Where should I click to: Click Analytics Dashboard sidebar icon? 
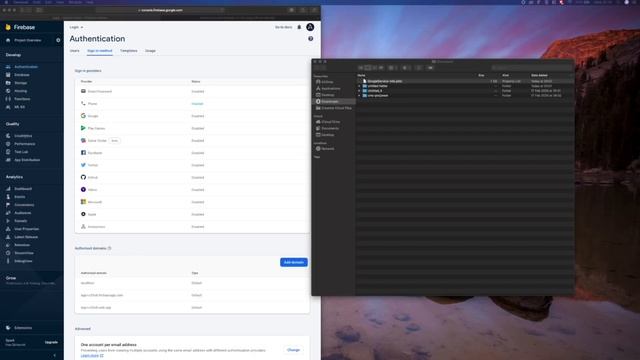point(8,189)
